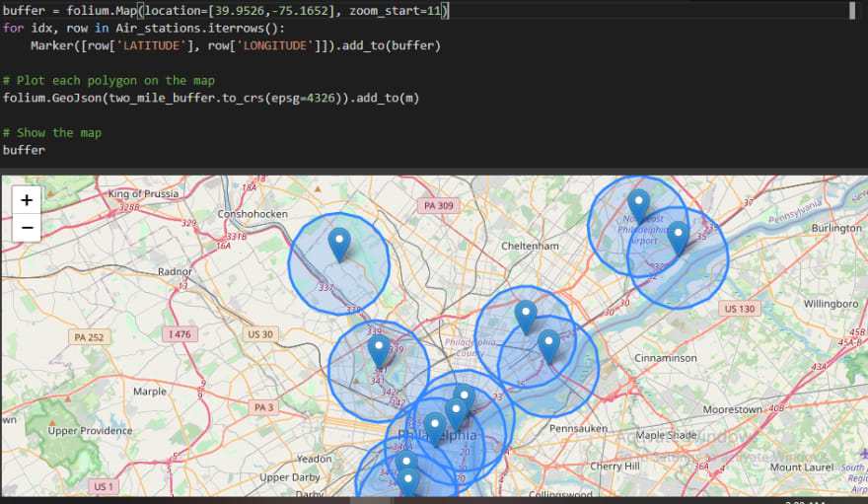
Task: Click the 'Cherry Hill' map label
Action: coord(615,466)
